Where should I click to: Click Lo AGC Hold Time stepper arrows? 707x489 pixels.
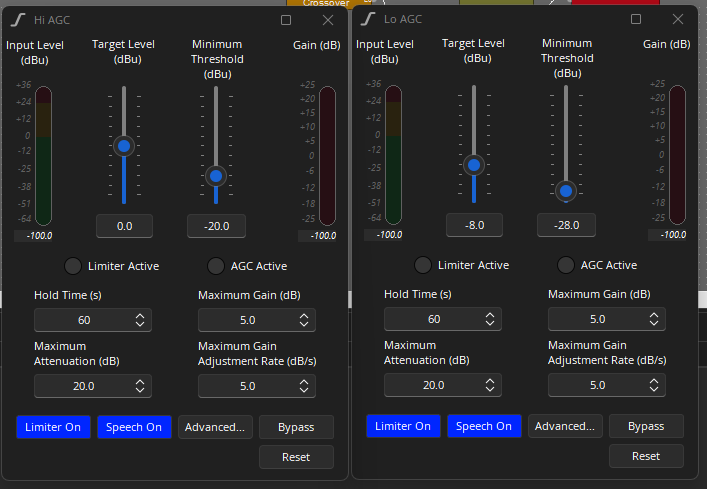pyautogui.click(x=490, y=319)
